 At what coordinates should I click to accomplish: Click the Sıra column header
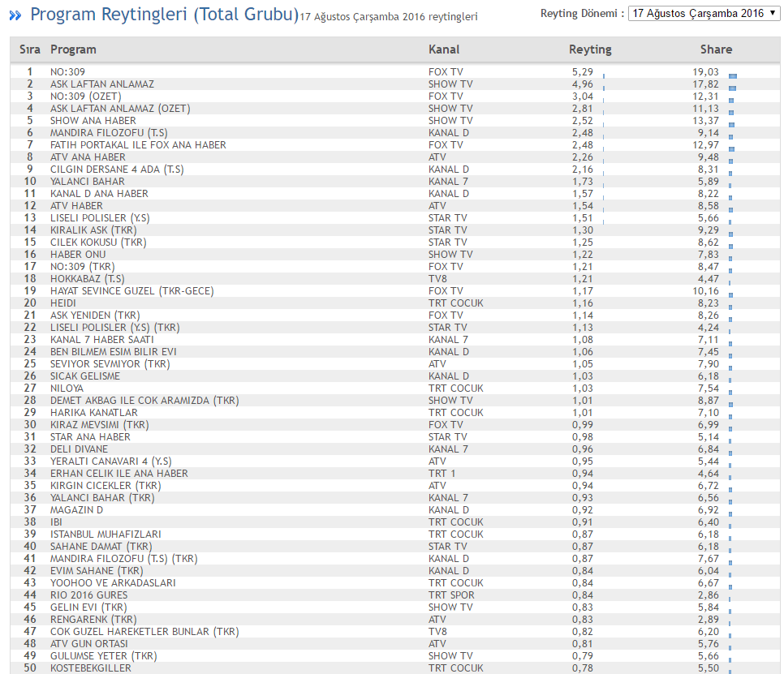click(x=29, y=49)
